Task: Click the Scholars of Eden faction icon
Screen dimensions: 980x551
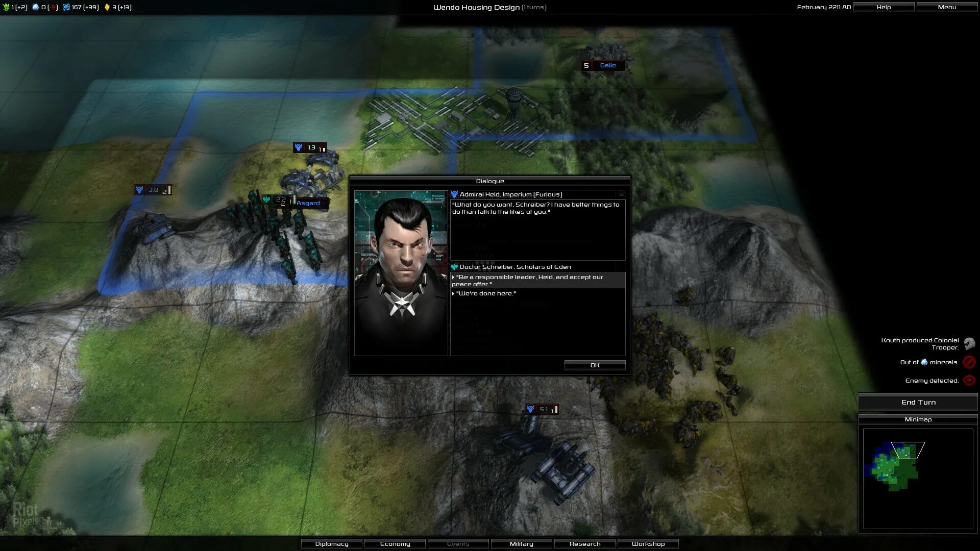Action: click(x=455, y=266)
